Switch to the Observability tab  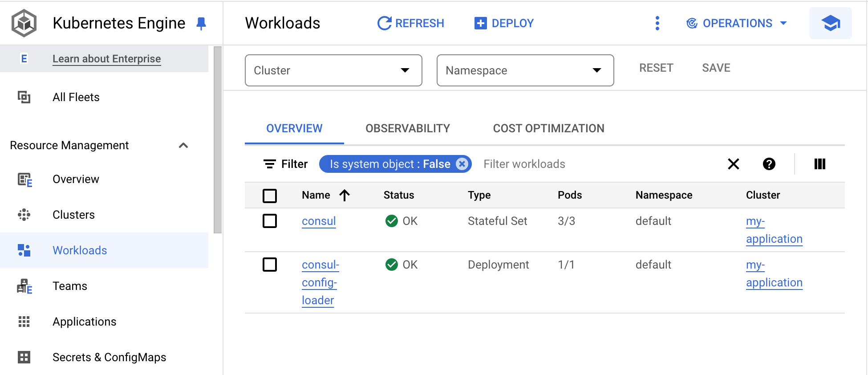tap(407, 128)
